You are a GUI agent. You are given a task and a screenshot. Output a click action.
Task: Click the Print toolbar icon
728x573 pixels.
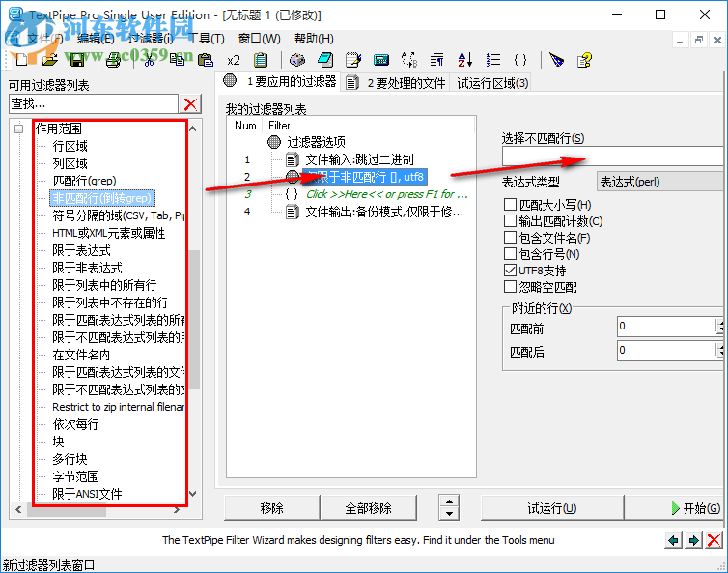point(113,60)
